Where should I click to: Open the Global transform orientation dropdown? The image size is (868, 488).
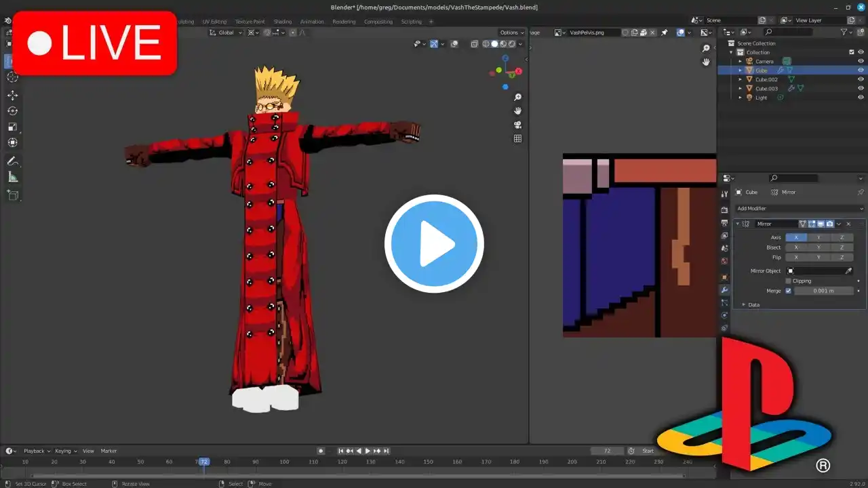(226, 33)
